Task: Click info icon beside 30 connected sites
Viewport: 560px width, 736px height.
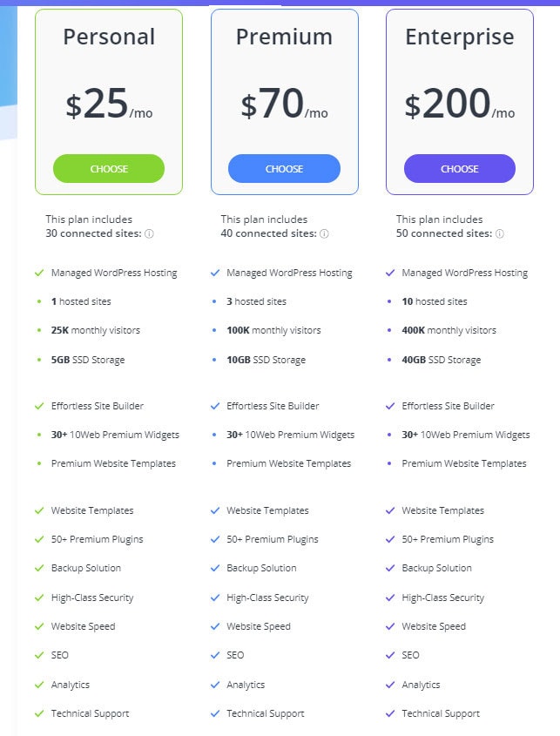Action: 149,233
